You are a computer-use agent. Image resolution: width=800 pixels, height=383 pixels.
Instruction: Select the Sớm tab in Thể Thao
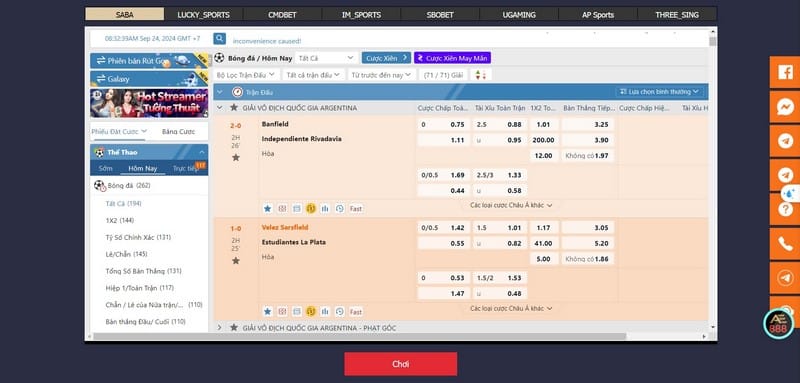click(x=106, y=168)
